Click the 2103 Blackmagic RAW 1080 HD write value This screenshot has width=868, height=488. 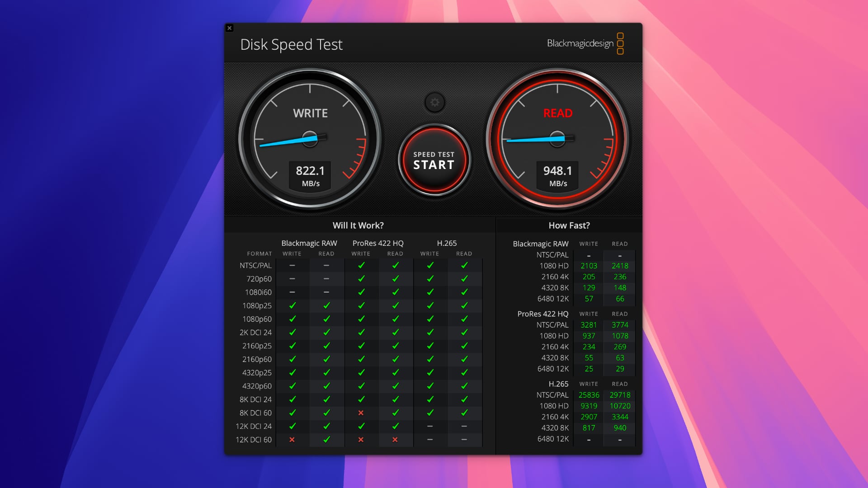[x=589, y=266]
